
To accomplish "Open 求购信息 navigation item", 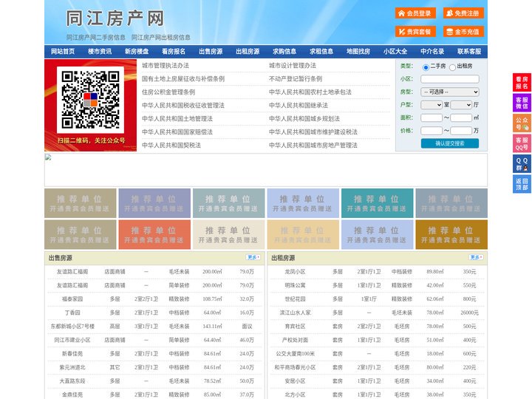I will click(284, 52).
